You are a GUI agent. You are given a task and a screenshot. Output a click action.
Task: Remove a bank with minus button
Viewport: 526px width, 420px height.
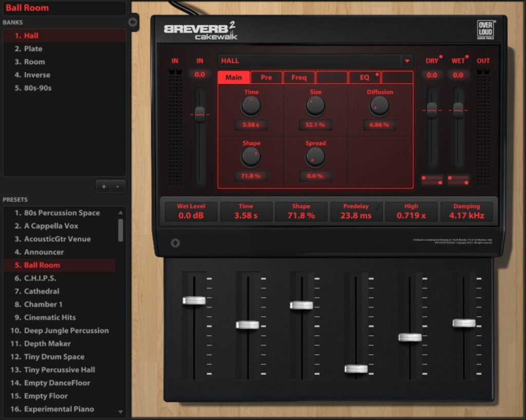118,187
